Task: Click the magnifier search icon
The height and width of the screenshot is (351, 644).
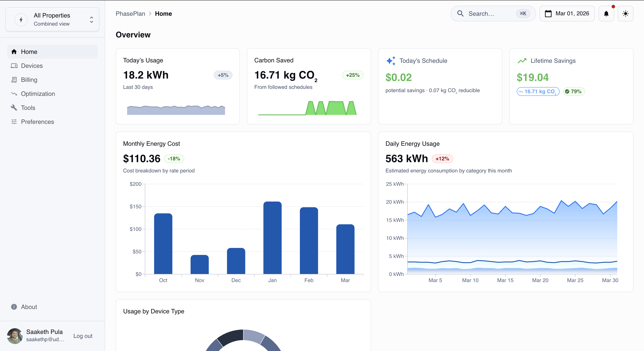Action: click(x=460, y=14)
